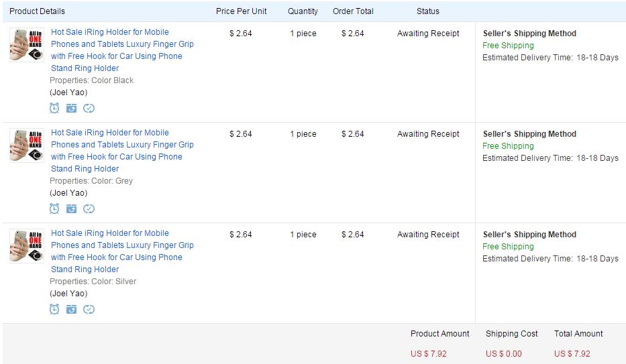Click the Status column header
This screenshot has width=626, height=364.
point(427,11)
